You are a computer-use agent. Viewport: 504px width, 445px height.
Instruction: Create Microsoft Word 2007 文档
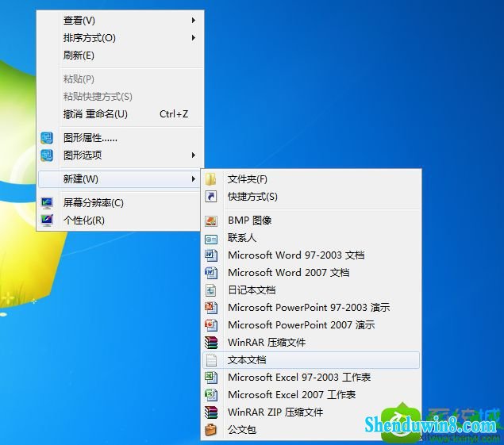(x=311, y=272)
